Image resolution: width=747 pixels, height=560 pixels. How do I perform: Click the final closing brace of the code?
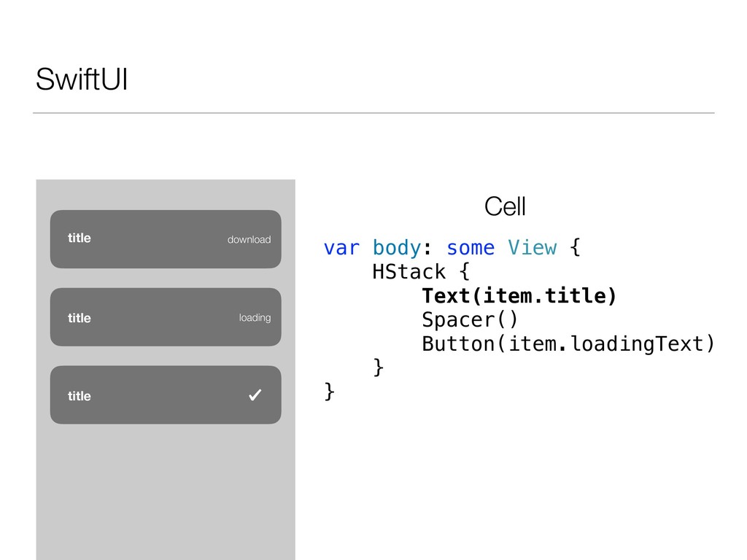[329, 392]
